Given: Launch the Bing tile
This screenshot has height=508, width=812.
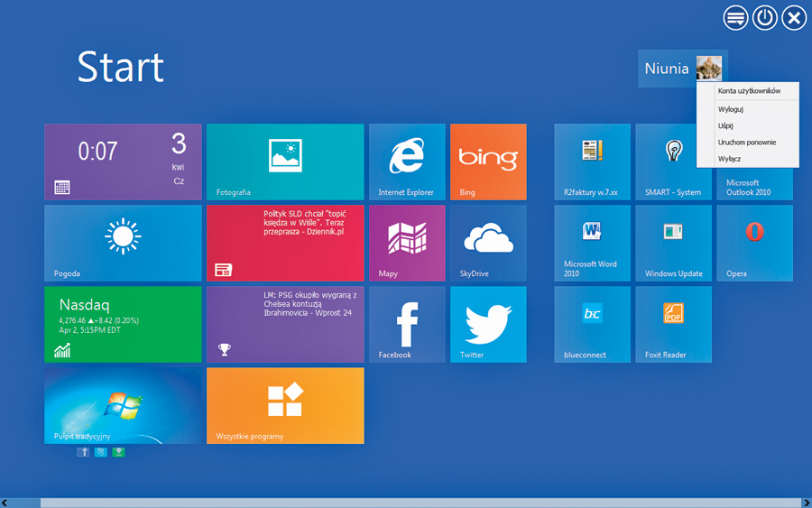Looking at the screenshot, I should (488, 162).
